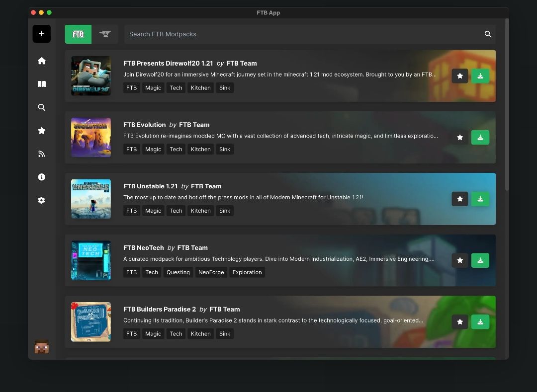
Task: Open FTB Evolution modpack thumbnail
Action: (x=91, y=138)
